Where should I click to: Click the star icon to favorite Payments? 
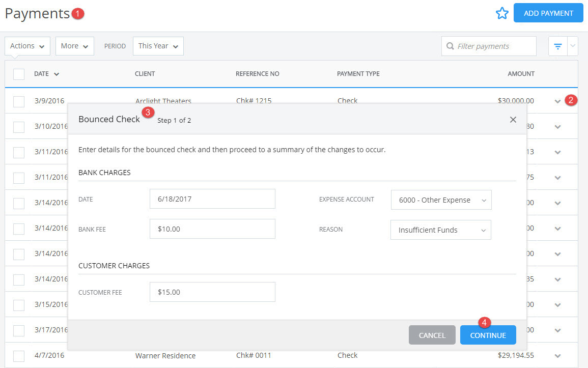point(502,13)
